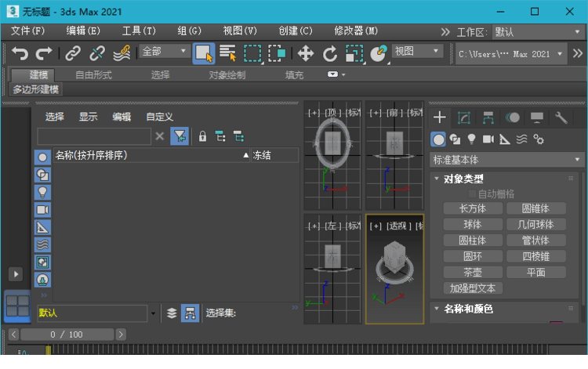Open the 默认 layer dropdown arrow
Viewport: 588px width, 369px height.
coord(153,313)
